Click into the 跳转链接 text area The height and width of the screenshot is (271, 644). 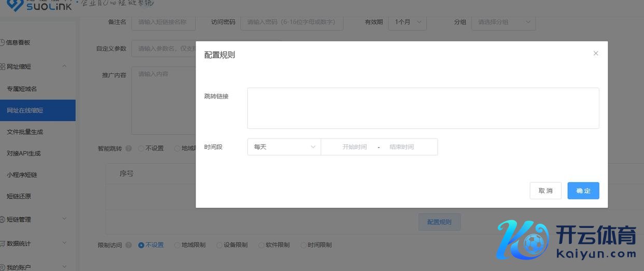pos(423,108)
